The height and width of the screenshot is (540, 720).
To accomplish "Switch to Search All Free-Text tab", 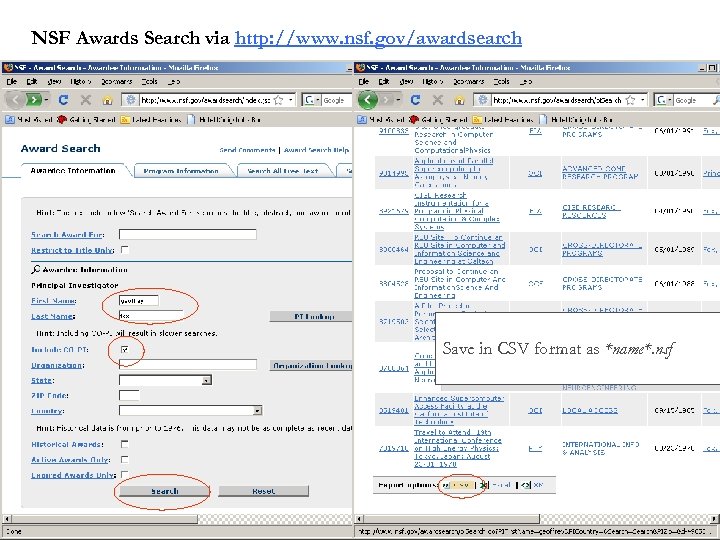I will click(283, 171).
